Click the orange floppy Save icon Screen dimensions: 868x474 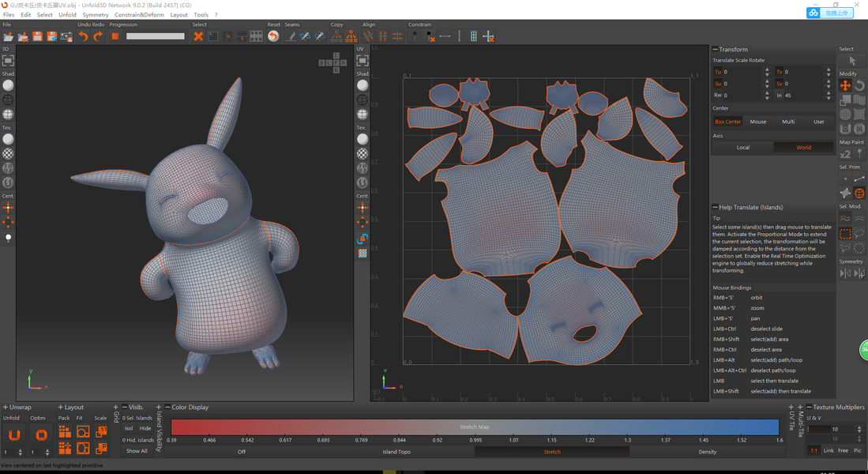click(37, 36)
